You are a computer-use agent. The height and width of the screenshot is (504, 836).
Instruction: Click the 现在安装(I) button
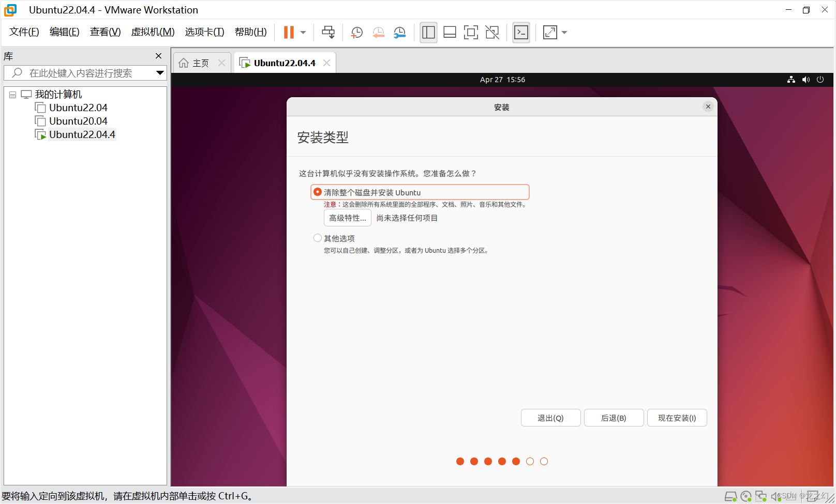point(677,418)
